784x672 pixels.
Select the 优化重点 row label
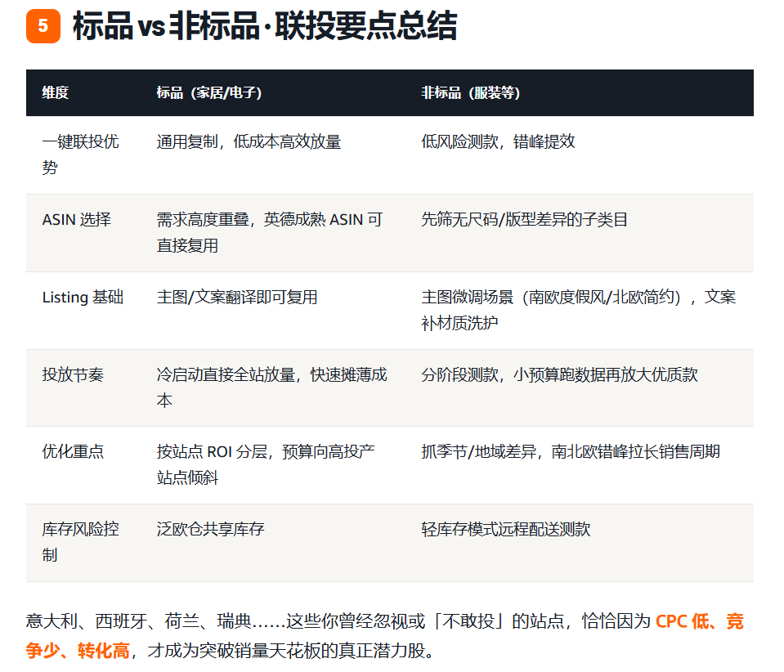[x=73, y=452]
